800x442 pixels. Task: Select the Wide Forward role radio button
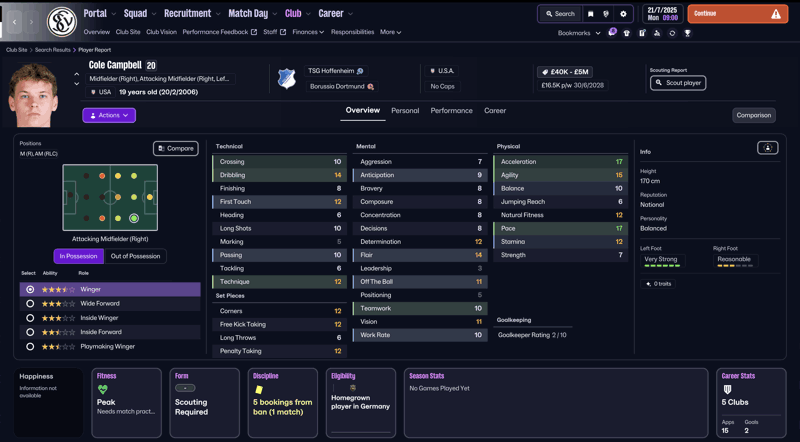[x=30, y=304]
